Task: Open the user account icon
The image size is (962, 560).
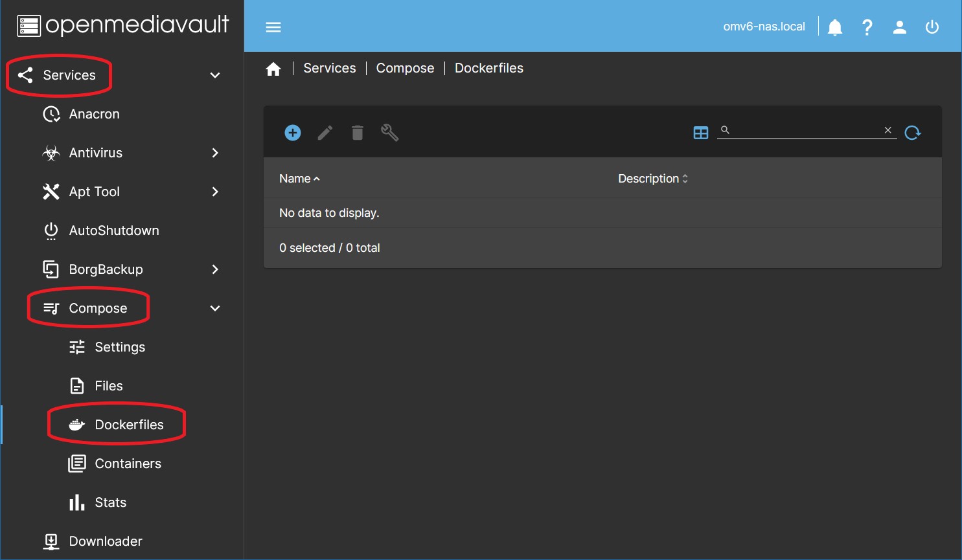Action: 900,27
